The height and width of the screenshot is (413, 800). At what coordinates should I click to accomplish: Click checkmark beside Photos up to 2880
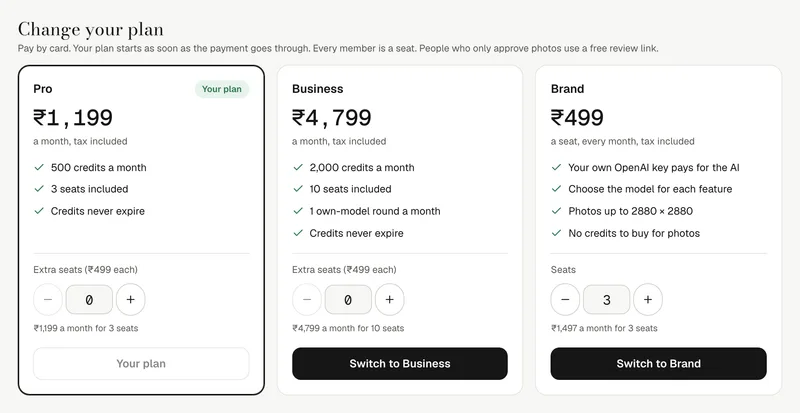[557, 211]
